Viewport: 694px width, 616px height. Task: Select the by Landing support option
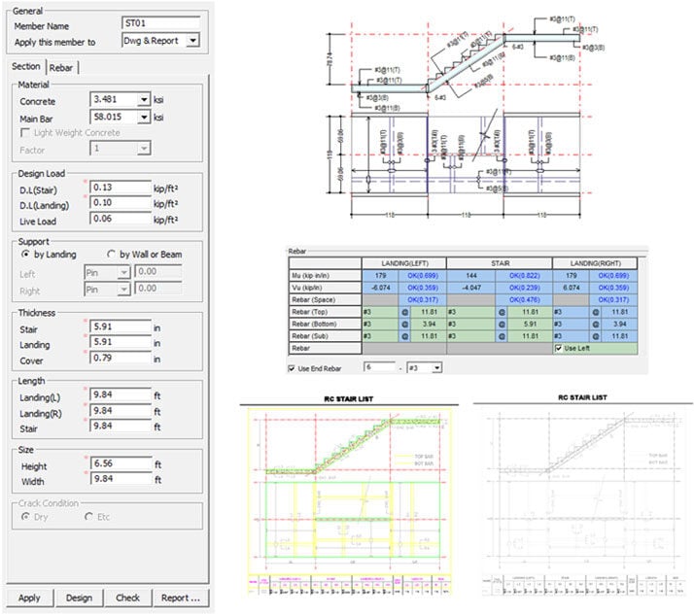coord(26,255)
